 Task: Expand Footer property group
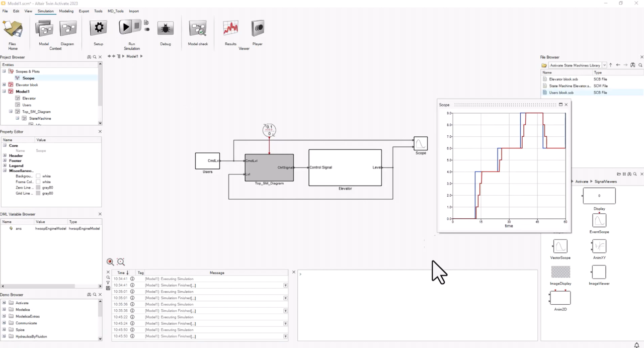point(5,160)
